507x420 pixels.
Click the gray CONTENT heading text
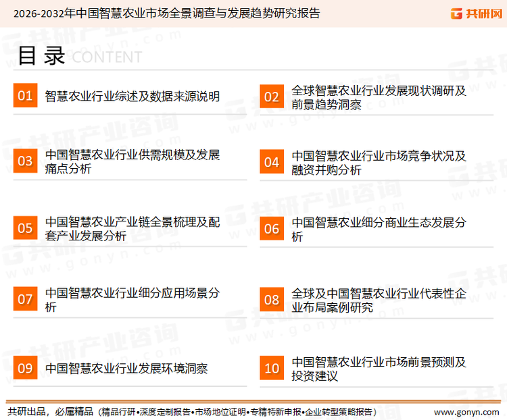click(107, 57)
